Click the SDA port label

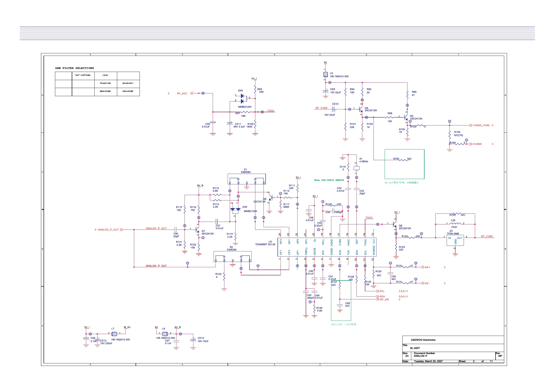382,297
